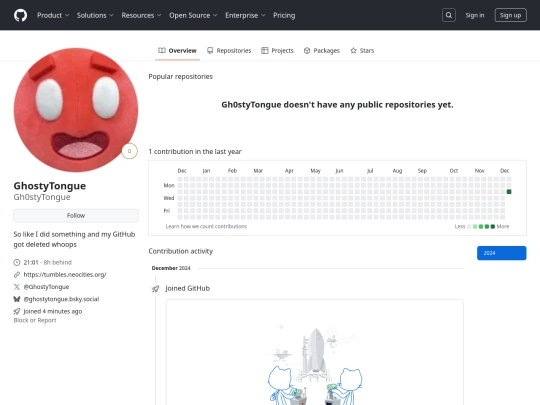The image size is (540, 405).
Task: Open the Enterprise dropdown
Action: (245, 15)
